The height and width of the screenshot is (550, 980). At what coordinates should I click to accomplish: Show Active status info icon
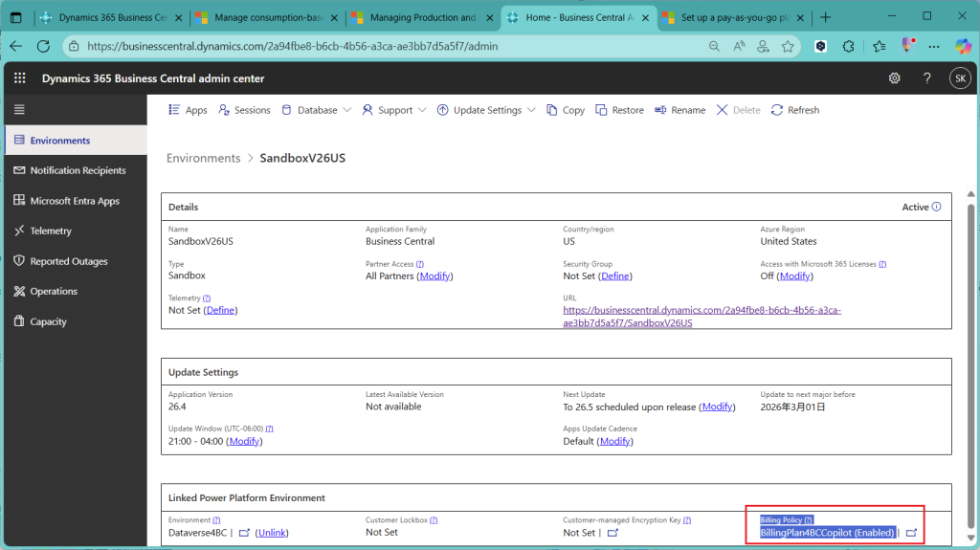(x=936, y=207)
